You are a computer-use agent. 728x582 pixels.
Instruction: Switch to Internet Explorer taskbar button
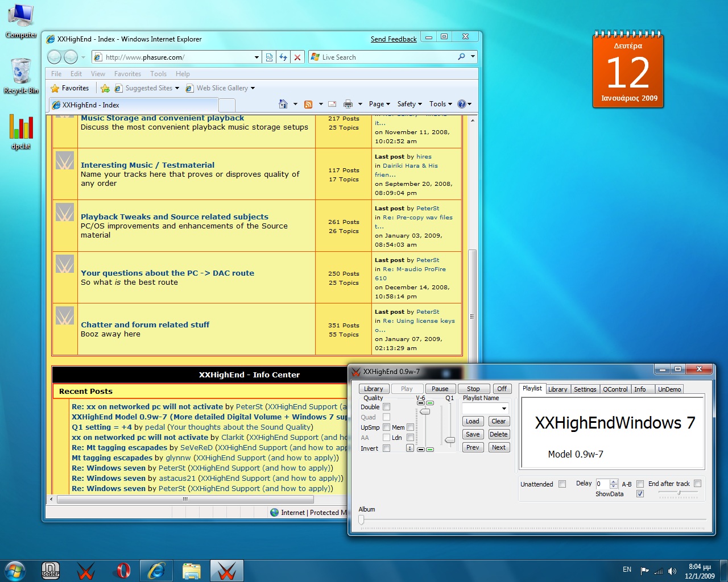tap(156, 571)
